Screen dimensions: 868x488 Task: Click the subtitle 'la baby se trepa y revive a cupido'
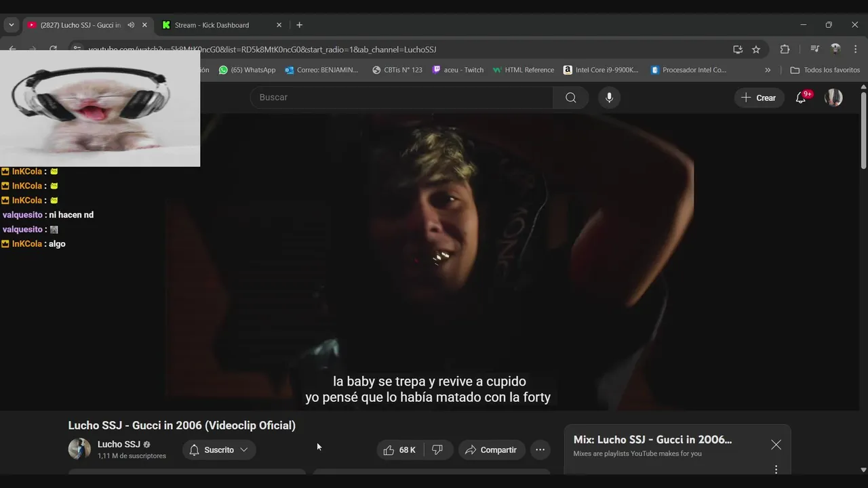pos(429,382)
